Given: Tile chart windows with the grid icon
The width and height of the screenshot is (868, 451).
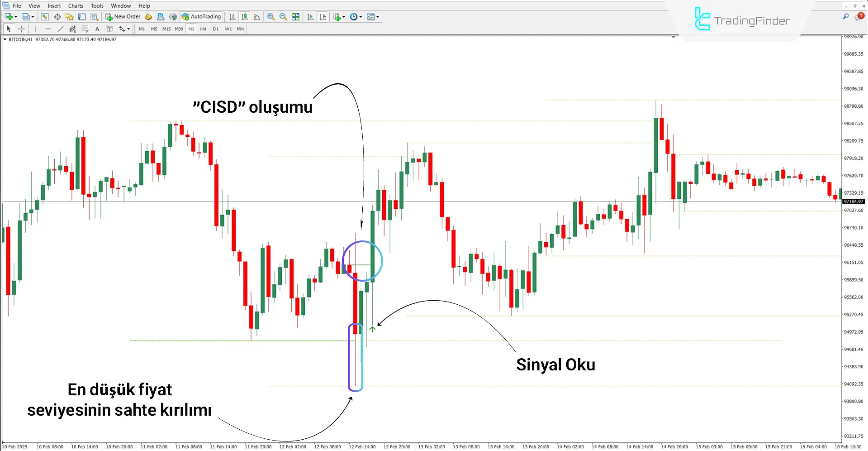Looking at the screenshot, I should point(295,17).
